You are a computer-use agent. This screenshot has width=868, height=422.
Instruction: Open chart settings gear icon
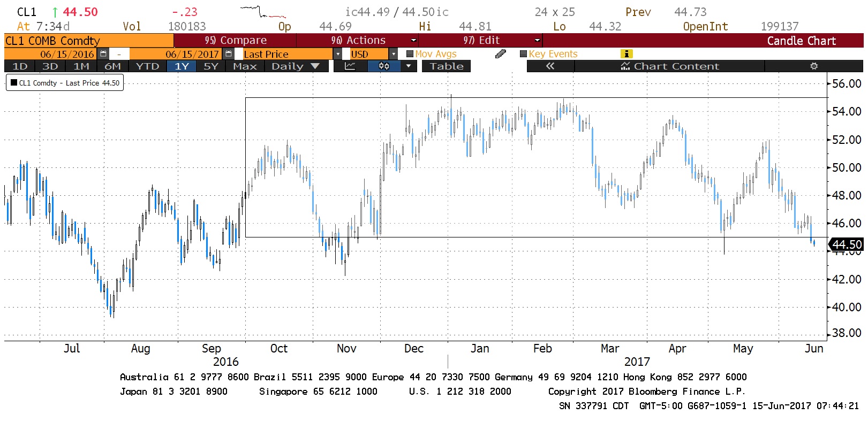814,66
